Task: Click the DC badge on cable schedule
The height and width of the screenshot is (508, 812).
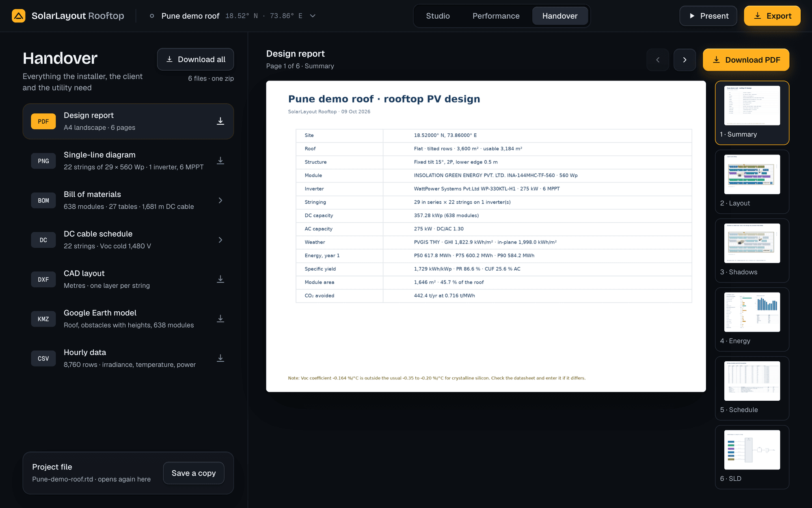Action: (x=43, y=240)
